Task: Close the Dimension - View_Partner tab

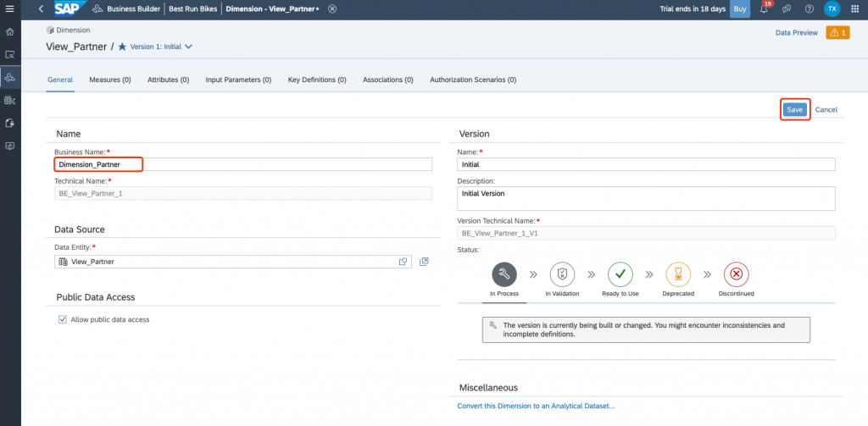Action: 332,8
